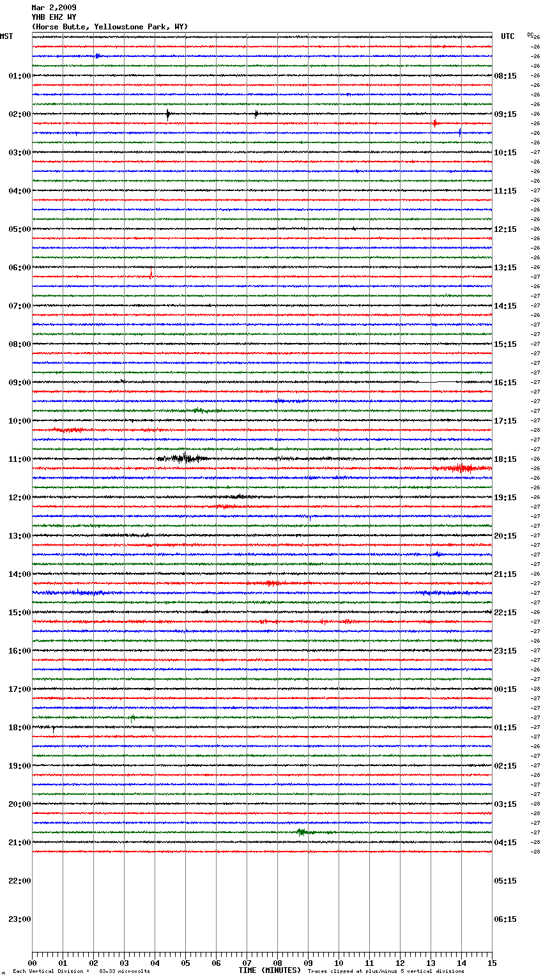Click the red spike near minute 13 below 02:00
The image size is (543, 980).
point(434,123)
